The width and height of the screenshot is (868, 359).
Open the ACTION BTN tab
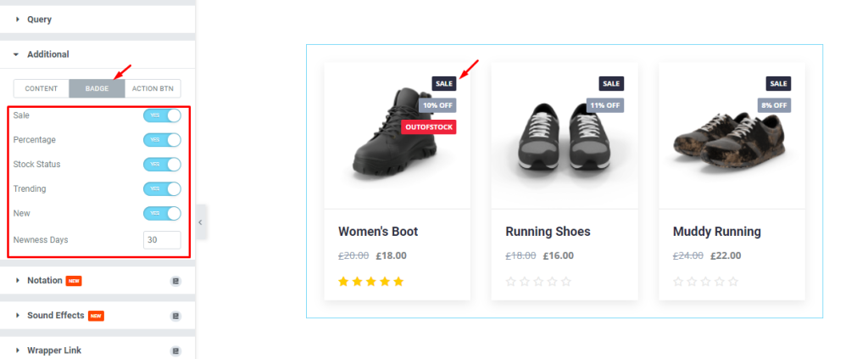pyautogui.click(x=153, y=88)
